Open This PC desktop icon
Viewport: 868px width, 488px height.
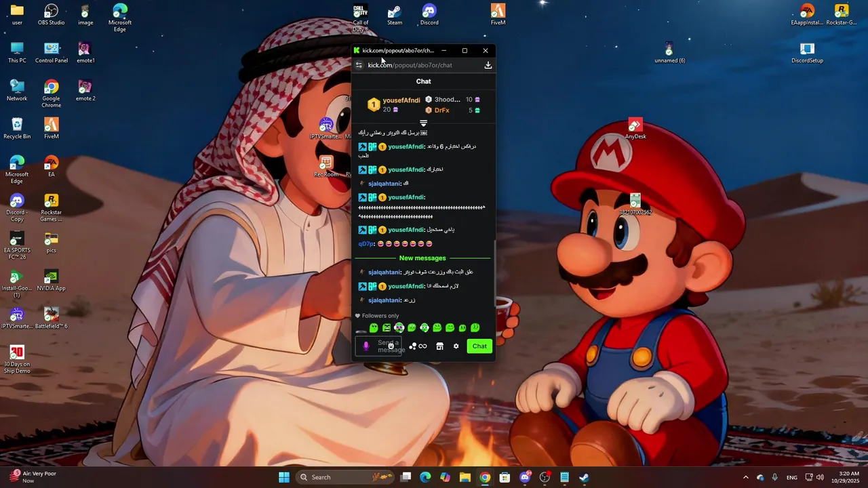[x=17, y=53]
